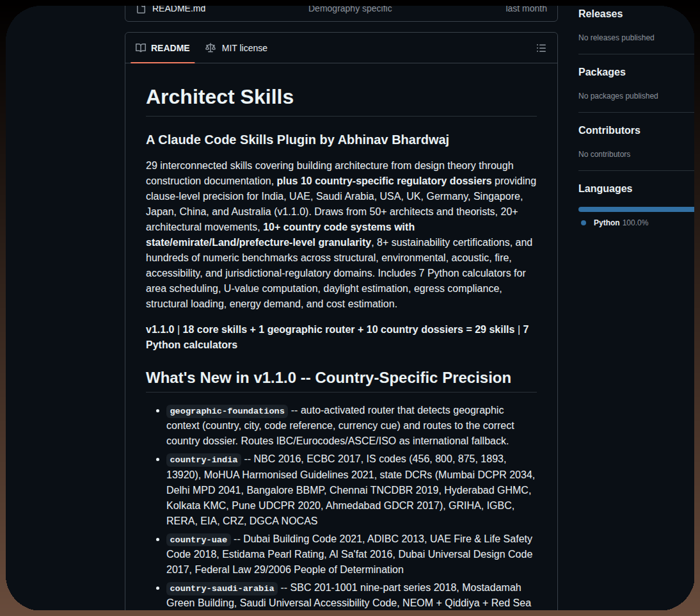Open the README outline menu icon
Viewport: 700px width, 616px height.
point(541,48)
